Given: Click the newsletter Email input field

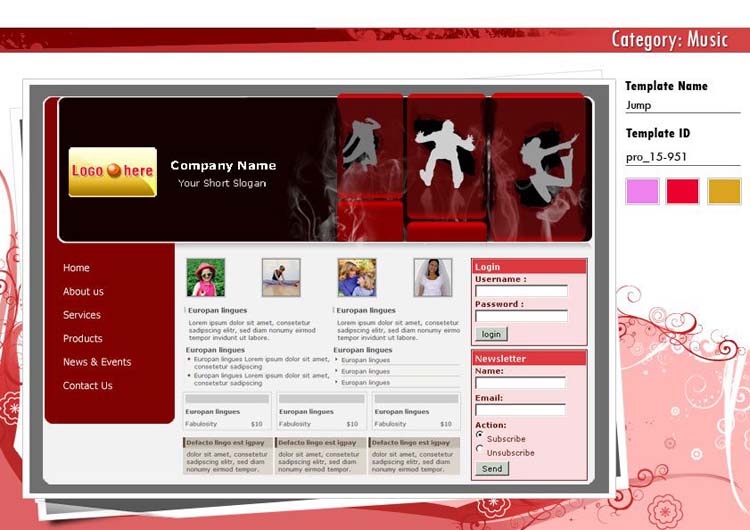Looking at the screenshot, I should point(520,410).
